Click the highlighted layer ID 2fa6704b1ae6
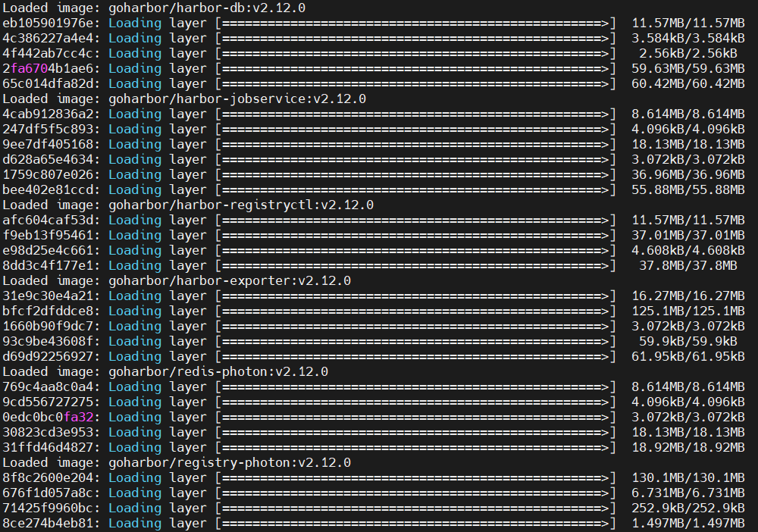This screenshot has width=758, height=532. [51, 68]
